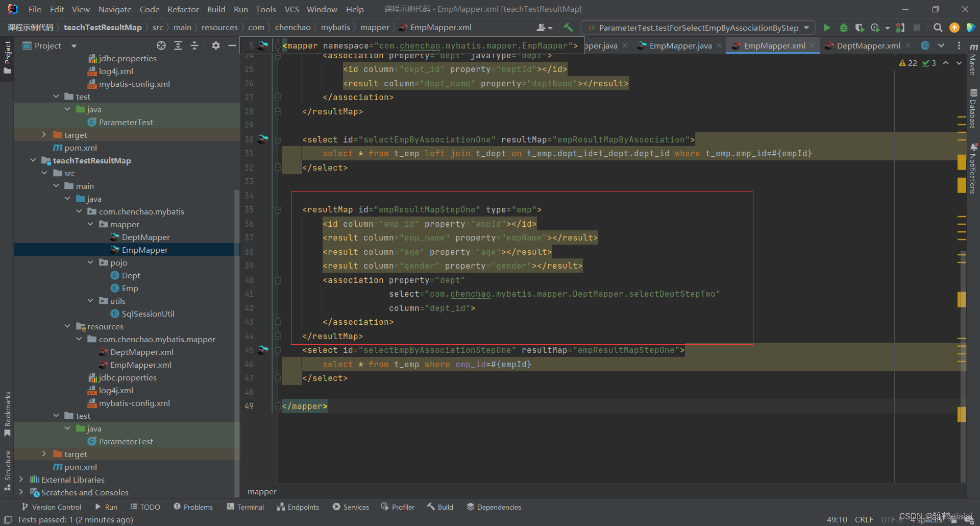Collapse the utils package

click(x=90, y=300)
